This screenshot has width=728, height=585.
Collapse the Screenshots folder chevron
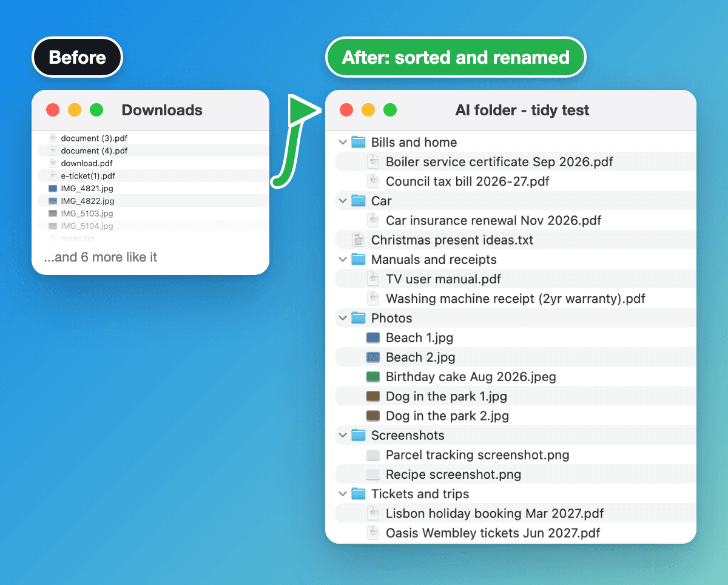343,436
